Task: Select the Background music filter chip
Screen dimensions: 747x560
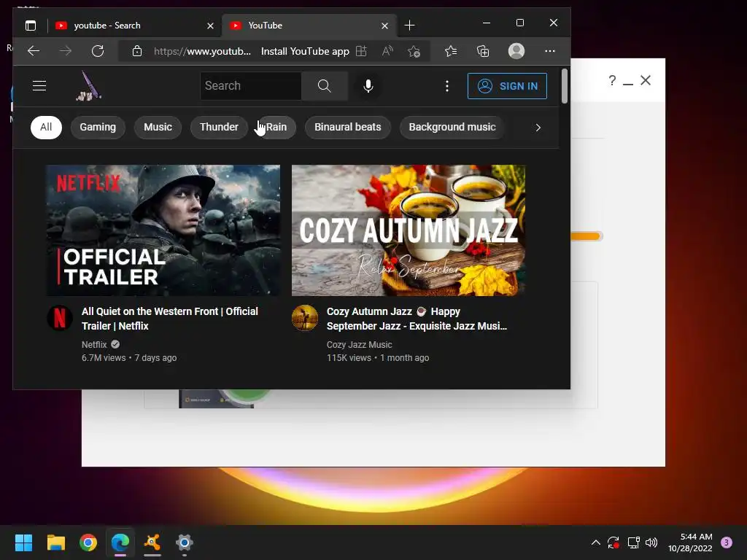Action: [x=452, y=127]
